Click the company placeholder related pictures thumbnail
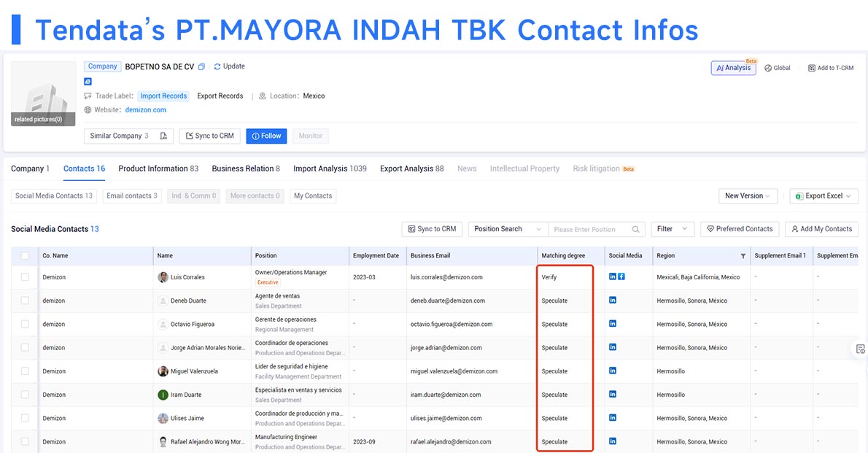The height and width of the screenshot is (453, 868). (43, 93)
